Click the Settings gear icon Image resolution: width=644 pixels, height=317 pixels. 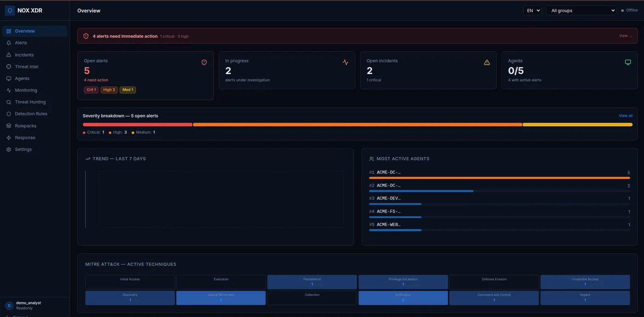coord(9,149)
